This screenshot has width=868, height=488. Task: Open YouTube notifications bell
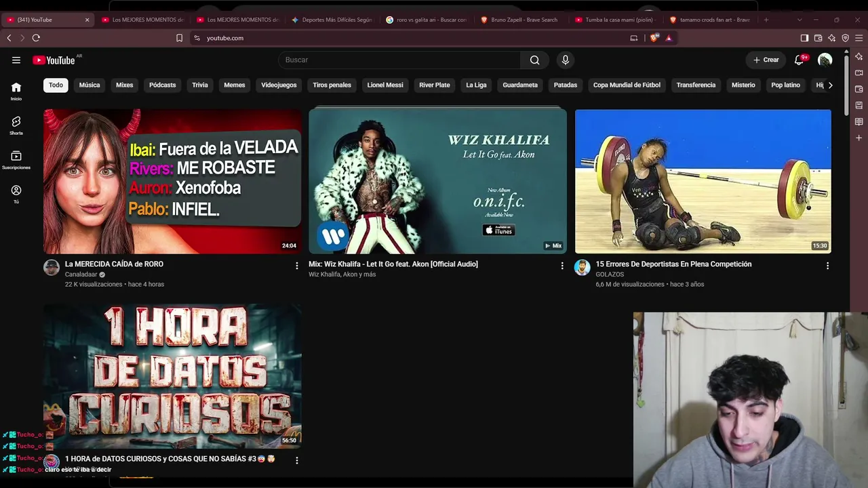click(x=799, y=60)
